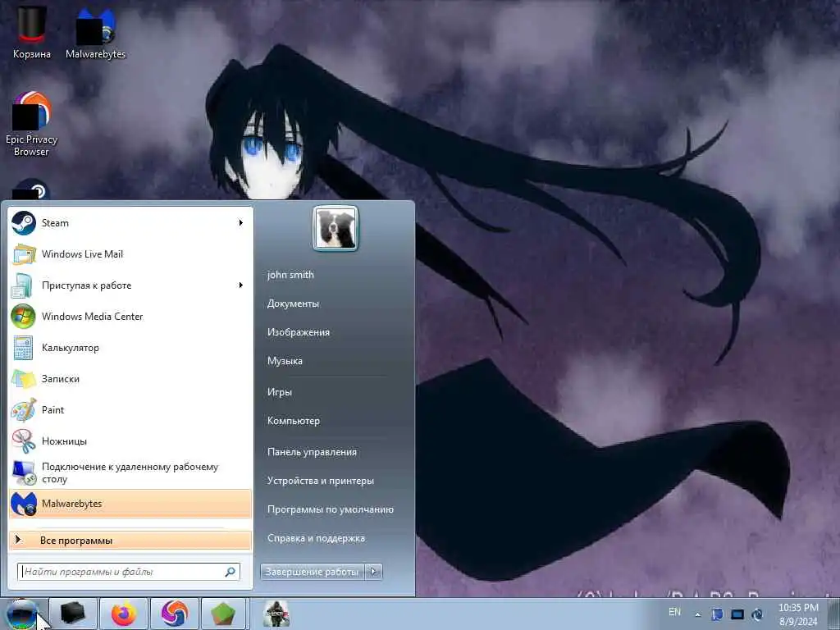840x630 pixels.
Task: Open Игры games folder
Action: [x=280, y=392]
